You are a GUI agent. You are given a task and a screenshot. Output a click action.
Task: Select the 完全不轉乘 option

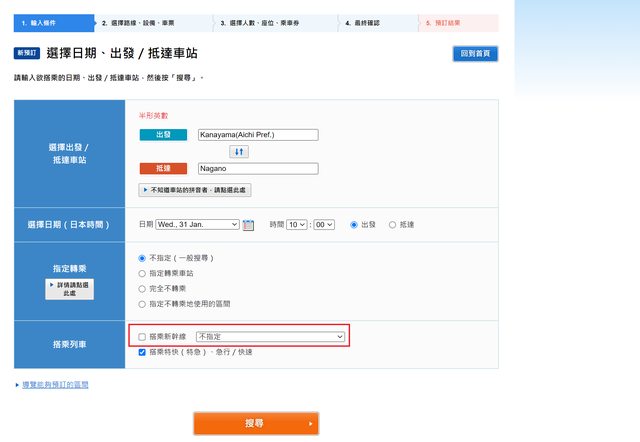(x=142, y=287)
